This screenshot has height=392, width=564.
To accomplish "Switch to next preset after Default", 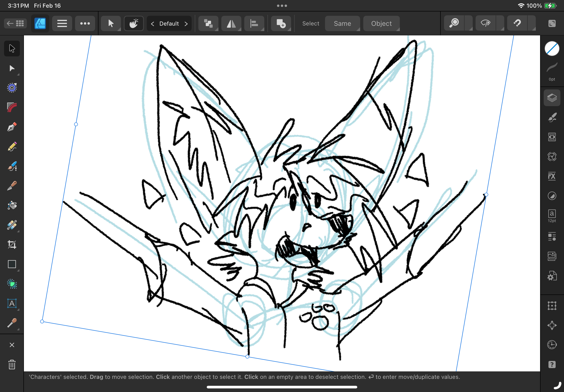I will click(x=186, y=24).
